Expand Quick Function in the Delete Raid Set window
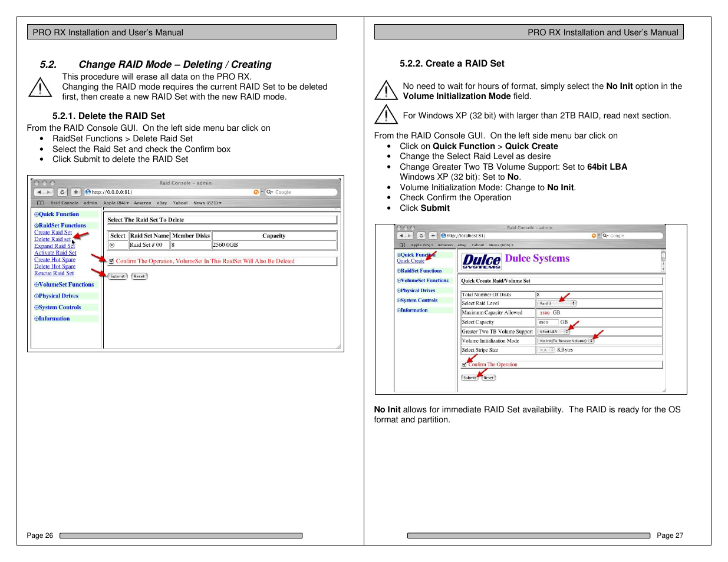This screenshot has height=562, width=728. 57,214
